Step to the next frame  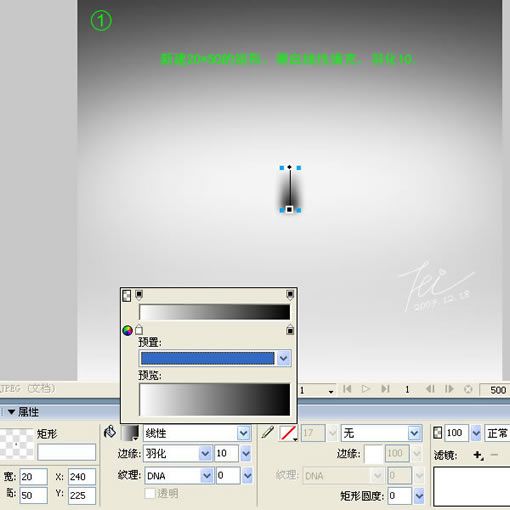[x=449, y=389]
